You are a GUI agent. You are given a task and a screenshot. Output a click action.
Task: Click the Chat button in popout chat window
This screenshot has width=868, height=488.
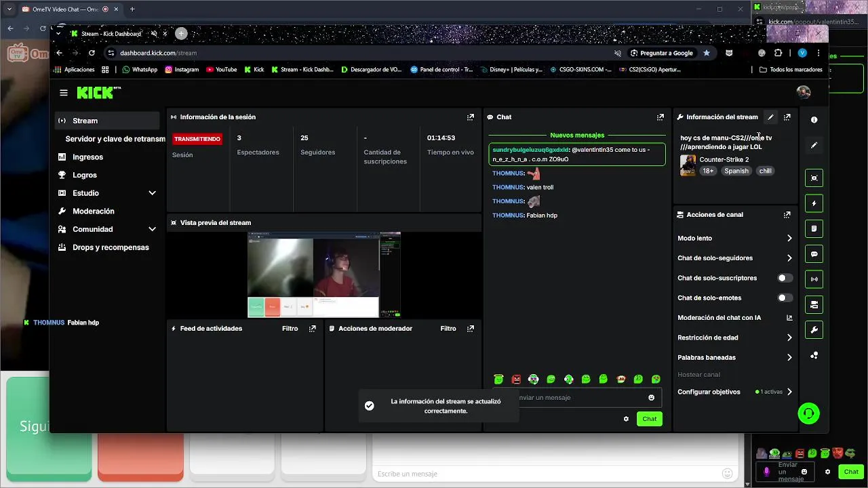(851, 472)
